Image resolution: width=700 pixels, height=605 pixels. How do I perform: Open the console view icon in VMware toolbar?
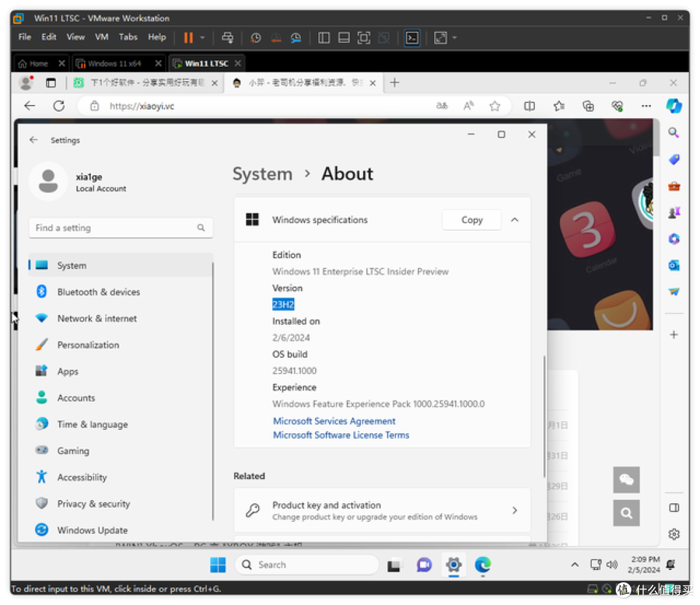[x=412, y=38]
